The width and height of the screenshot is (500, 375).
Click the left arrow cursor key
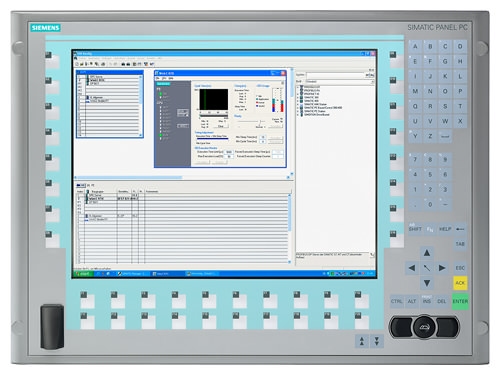[x=412, y=268]
